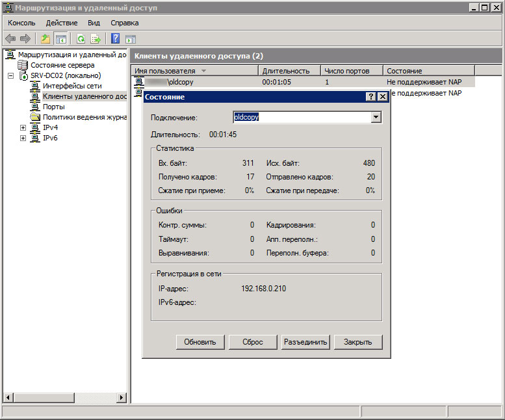505x420 pixels.
Task: Expand the IPv6 tree node
Action: [23, 138]
